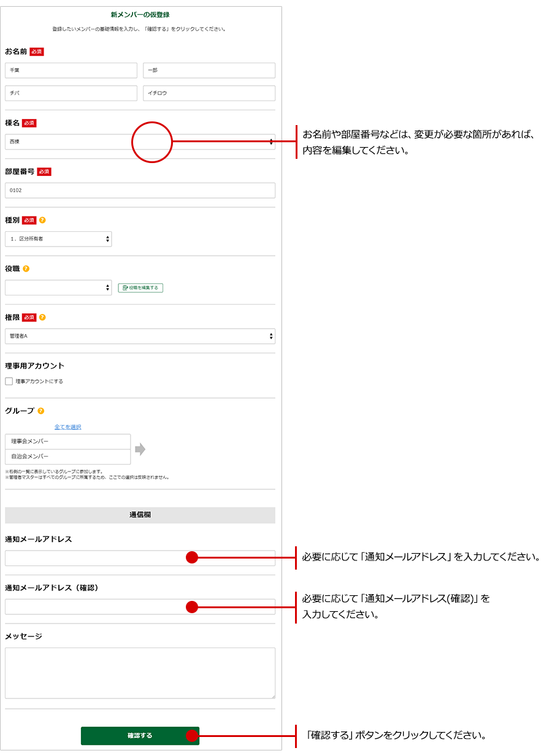
Task: Open the 権限 dropdown showing 管理者A
Action: click(x=140, y=336)
